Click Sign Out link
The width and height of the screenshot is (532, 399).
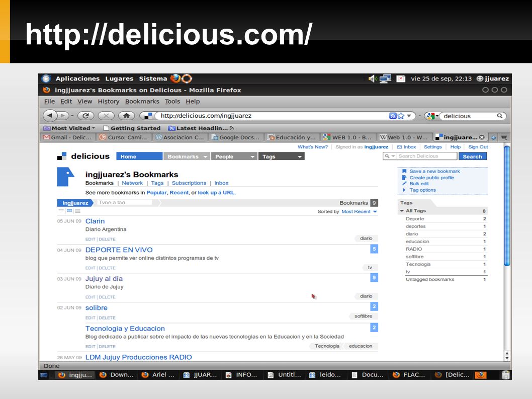click(x=478, y=147)
